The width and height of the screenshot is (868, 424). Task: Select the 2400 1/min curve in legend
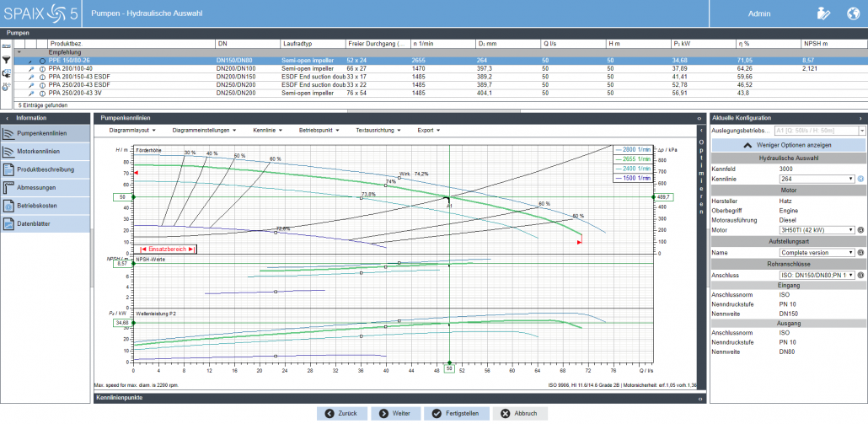tap(632, 169)
